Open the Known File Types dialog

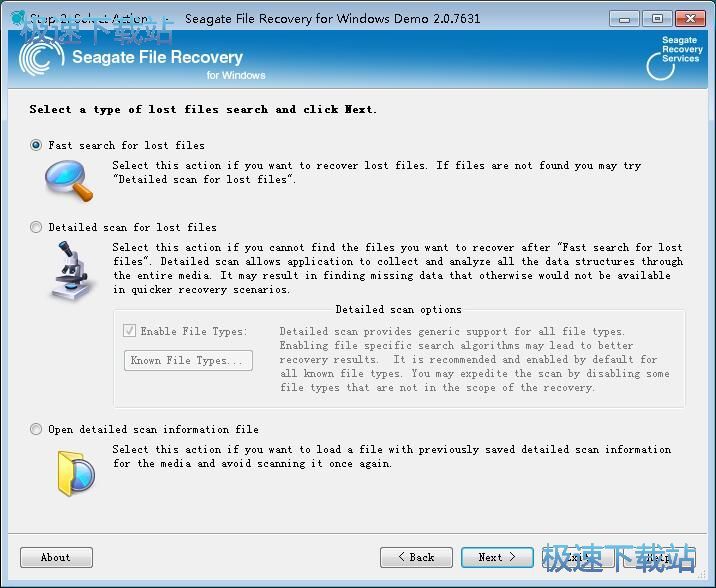[x=188, y=361]
